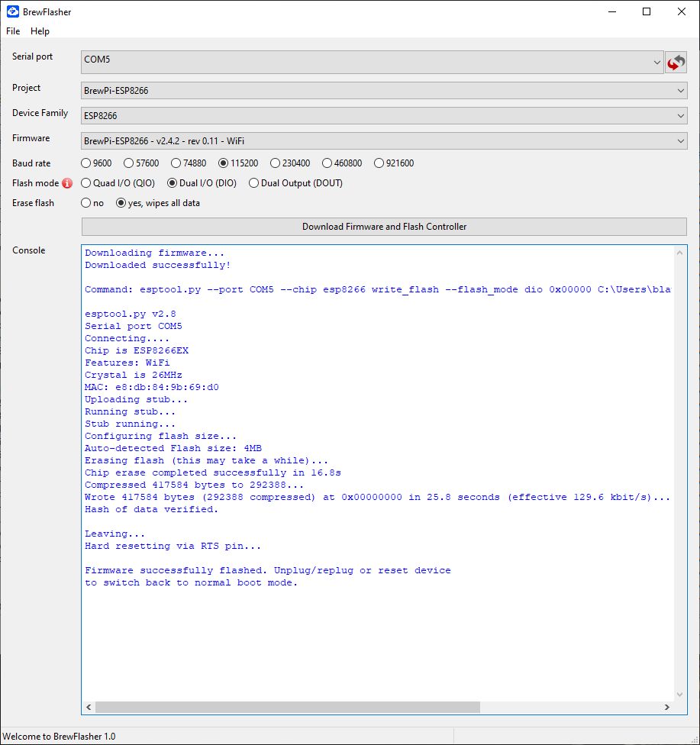
Task: Click the serial port refresh icon
Action: point(676,63)
